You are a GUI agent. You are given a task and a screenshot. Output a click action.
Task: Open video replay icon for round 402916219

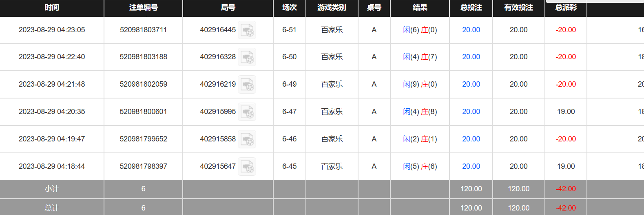pos(247,85)
